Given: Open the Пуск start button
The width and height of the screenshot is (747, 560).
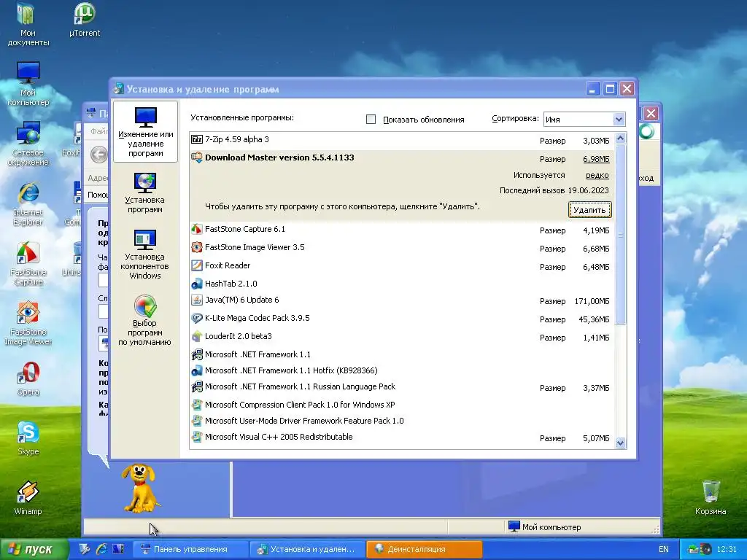Looking at the screenshot, I should (x=34, y=549).
